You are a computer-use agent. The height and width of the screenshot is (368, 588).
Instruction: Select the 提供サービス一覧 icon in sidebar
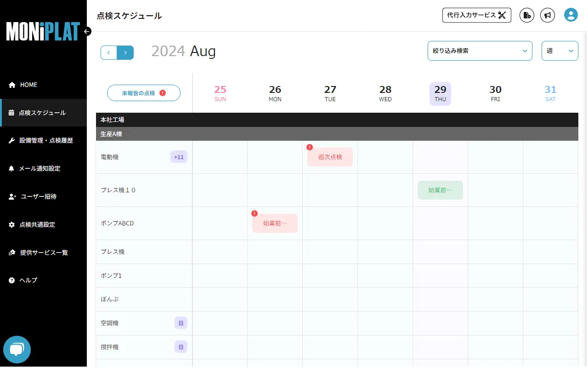[x=12, y=252]
